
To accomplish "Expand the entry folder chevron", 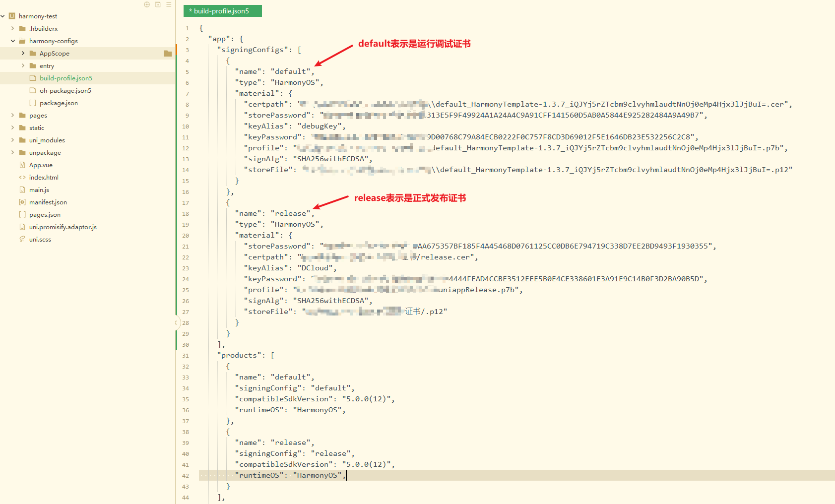I will click(23, 66).
